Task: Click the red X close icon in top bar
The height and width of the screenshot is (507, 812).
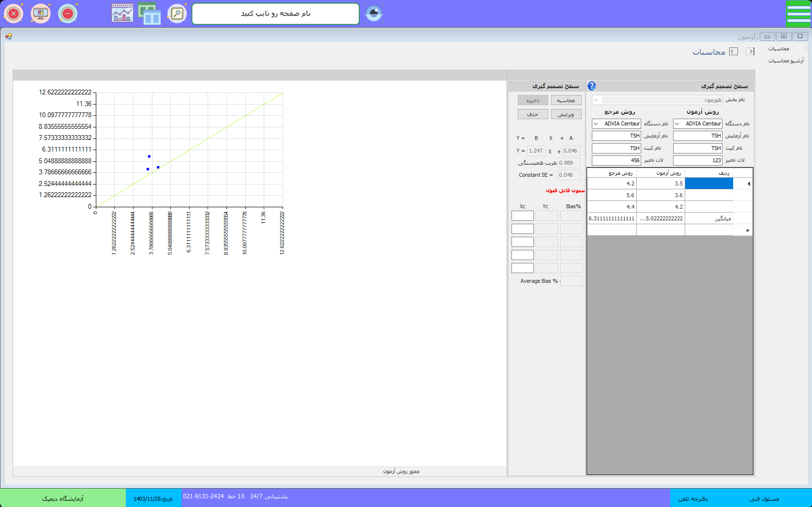Action: coord(14,14)
